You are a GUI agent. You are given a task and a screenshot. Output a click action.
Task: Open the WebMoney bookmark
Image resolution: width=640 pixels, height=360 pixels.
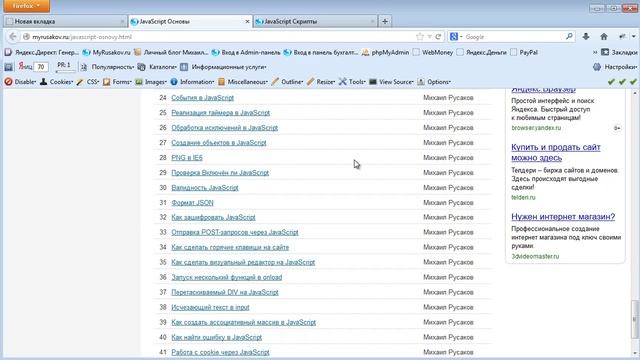tap(433, 52)
